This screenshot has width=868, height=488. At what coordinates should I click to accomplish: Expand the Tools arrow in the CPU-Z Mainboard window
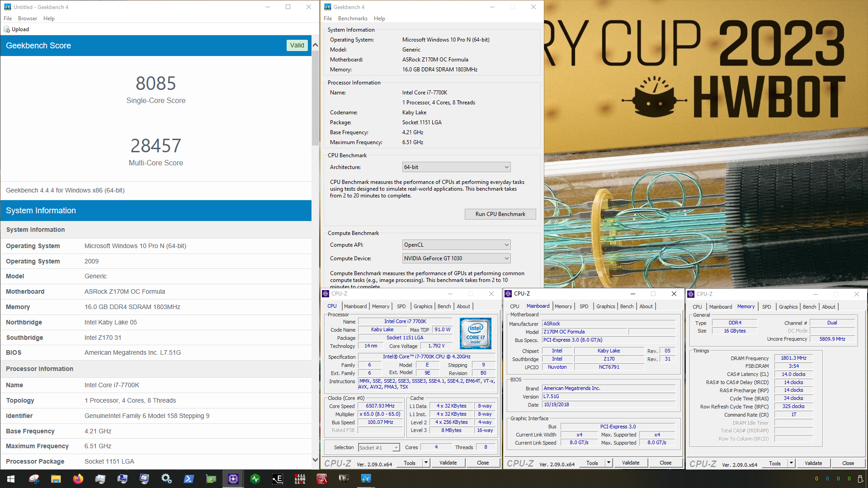(x=608, y=463)
